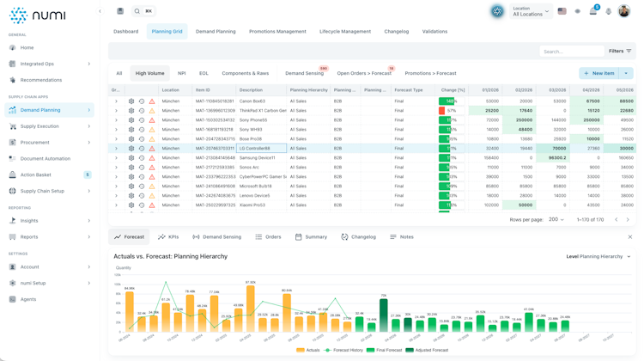Click the user avatar picture
Image resolution: width=644 pixels, height=361 pixels.
click(x=624, y=11)
